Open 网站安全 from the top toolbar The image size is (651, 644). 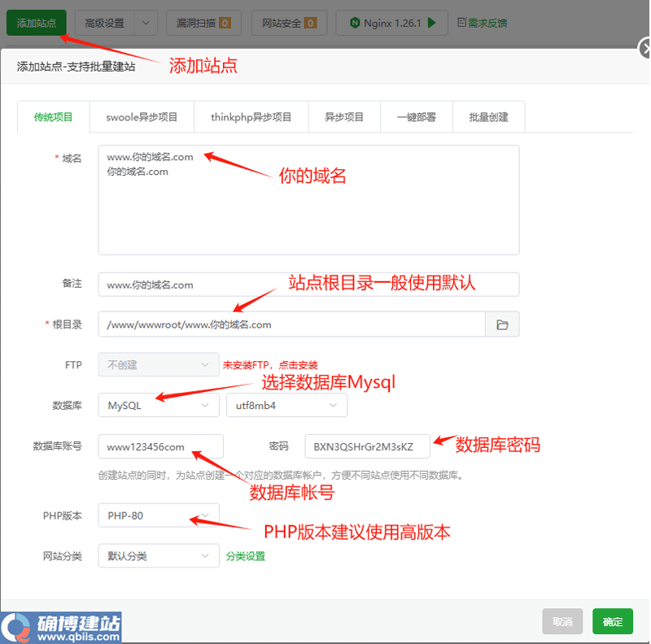pos(291,23)
